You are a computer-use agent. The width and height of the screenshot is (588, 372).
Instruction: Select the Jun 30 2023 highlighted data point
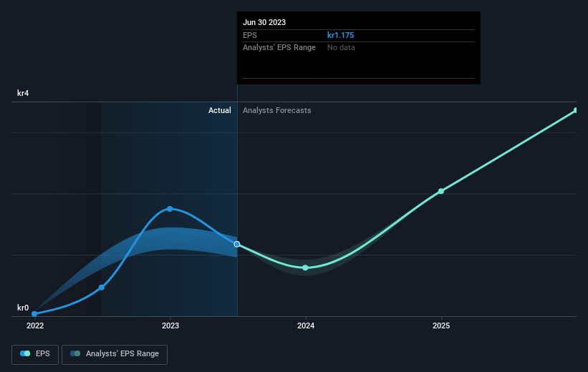coord(237,244)
